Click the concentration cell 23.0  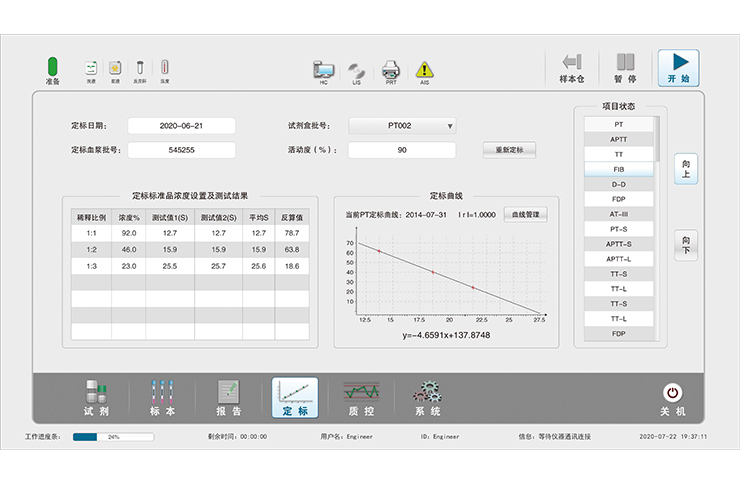[129, 267]
